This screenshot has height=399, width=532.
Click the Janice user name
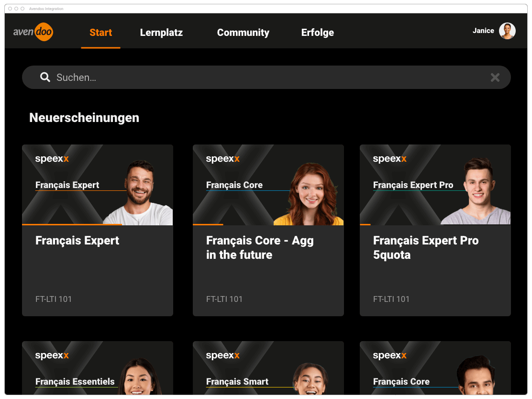483,31
